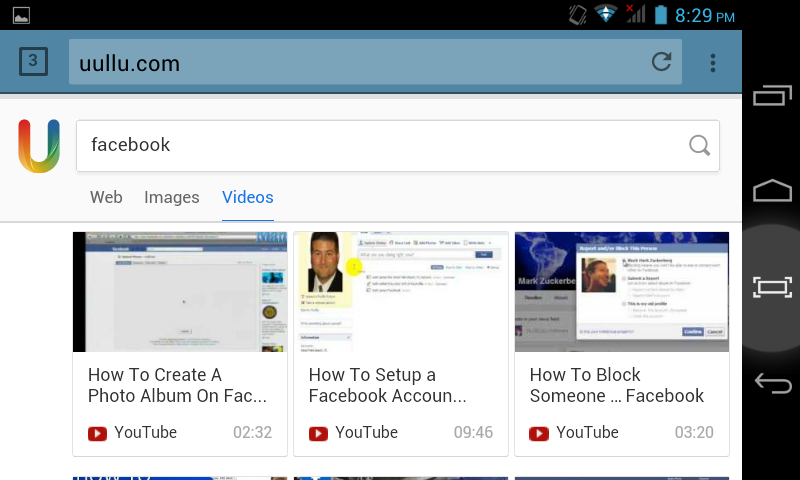Tap the 8:29 PM clock
Image resolution: width=800 pixels, height=480 pixels.
click(x=705, y=15)
